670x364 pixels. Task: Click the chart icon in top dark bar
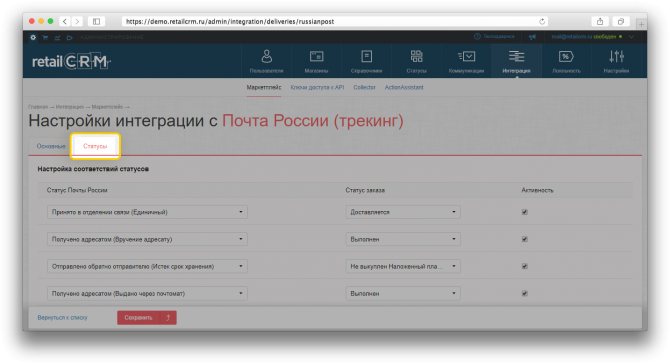pos(57,37)
